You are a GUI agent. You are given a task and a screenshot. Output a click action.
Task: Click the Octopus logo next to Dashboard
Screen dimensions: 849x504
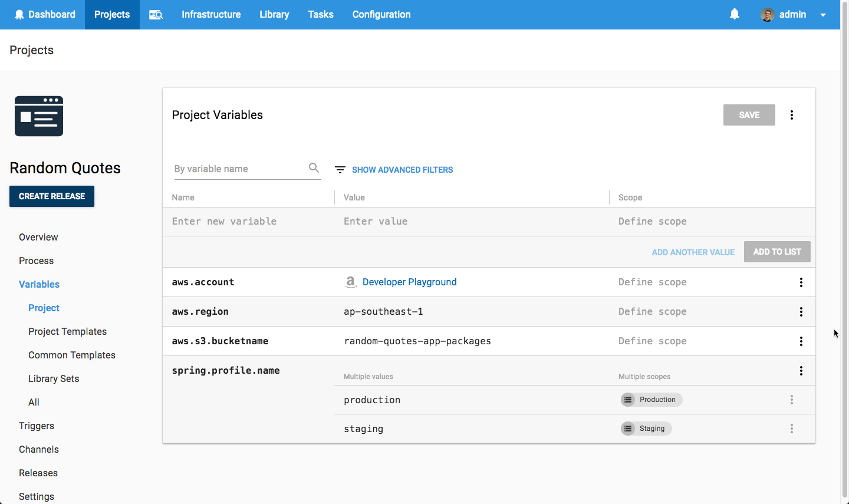pos(19,14)
